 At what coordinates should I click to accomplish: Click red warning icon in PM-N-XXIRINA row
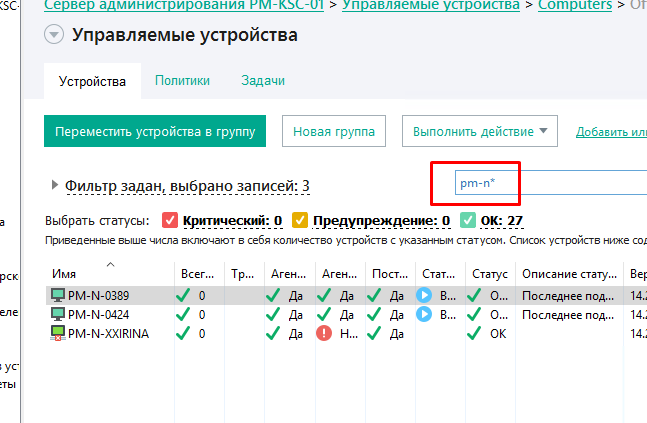tap(324, 334)
